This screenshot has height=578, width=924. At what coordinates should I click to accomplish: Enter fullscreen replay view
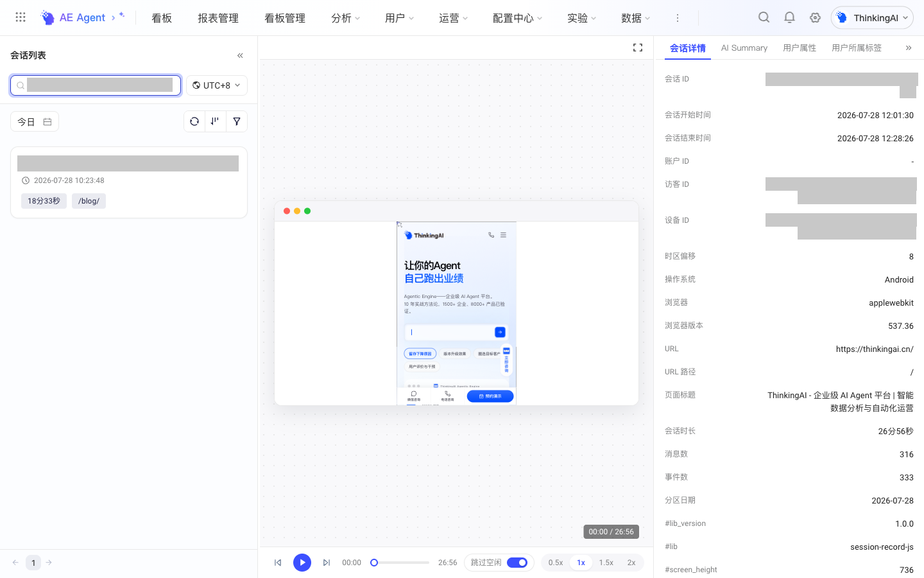638,48
